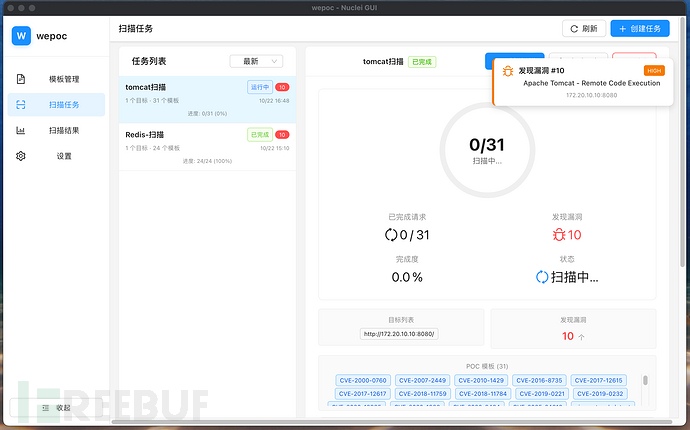Screen dimensions: 690x430
Task: Select the tomcat扫描 task in the list
Action: tap(207, 99)
